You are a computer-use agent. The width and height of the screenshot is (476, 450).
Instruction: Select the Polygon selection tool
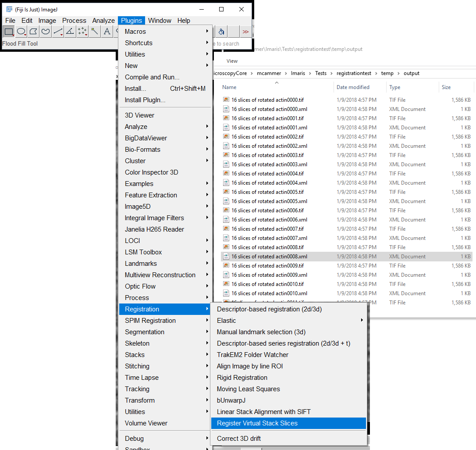coord(33,32)
